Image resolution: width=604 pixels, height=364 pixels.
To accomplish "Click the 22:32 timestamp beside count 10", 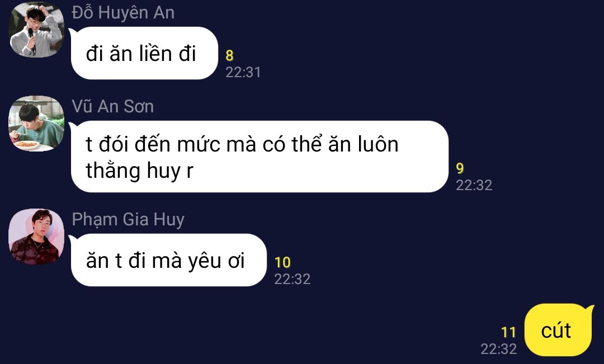I will click(292, 279).
